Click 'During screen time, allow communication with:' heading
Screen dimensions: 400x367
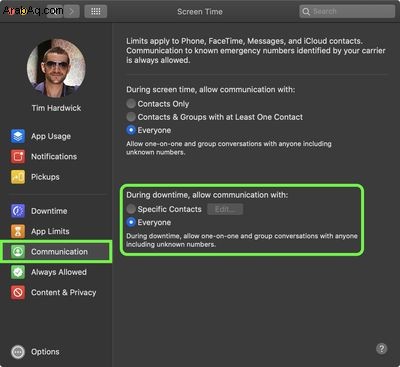[x=211, y=90]
